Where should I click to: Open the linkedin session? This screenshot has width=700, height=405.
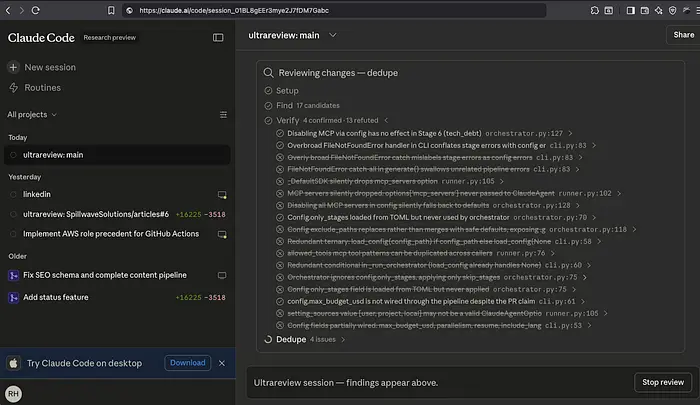click(x=117, y=195)
